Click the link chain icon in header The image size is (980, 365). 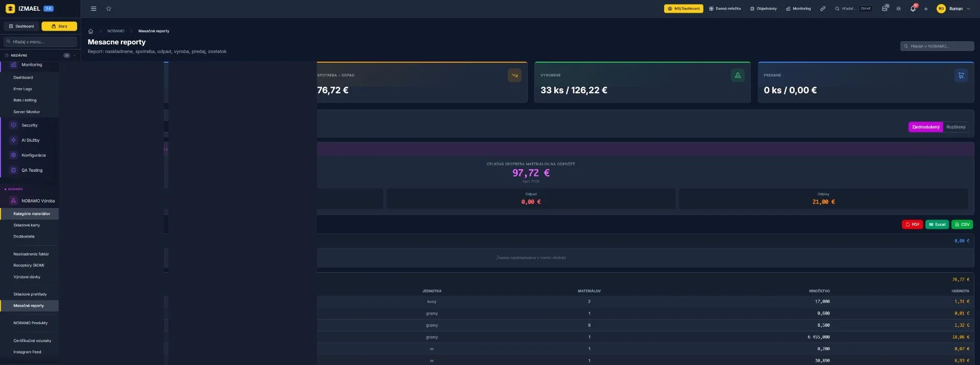click(823, 9)
